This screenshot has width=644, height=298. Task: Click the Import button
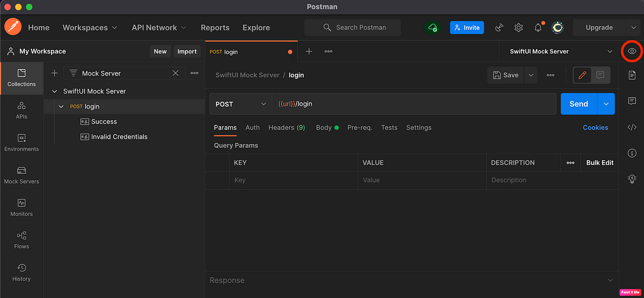click(x=187, y=52)
